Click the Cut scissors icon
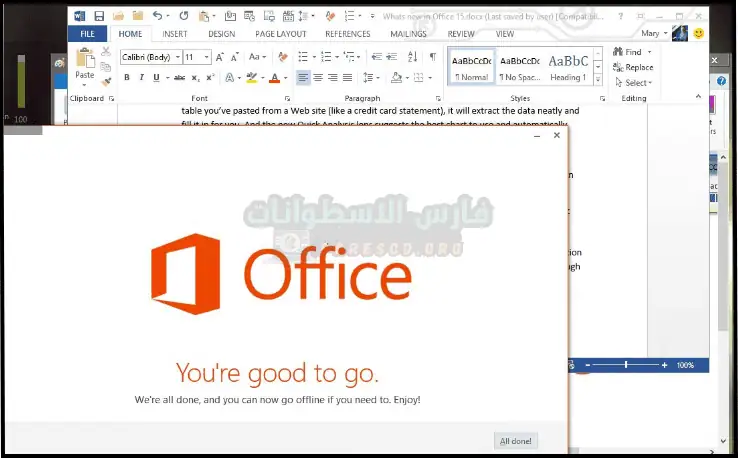 click(x=106, y=52)
